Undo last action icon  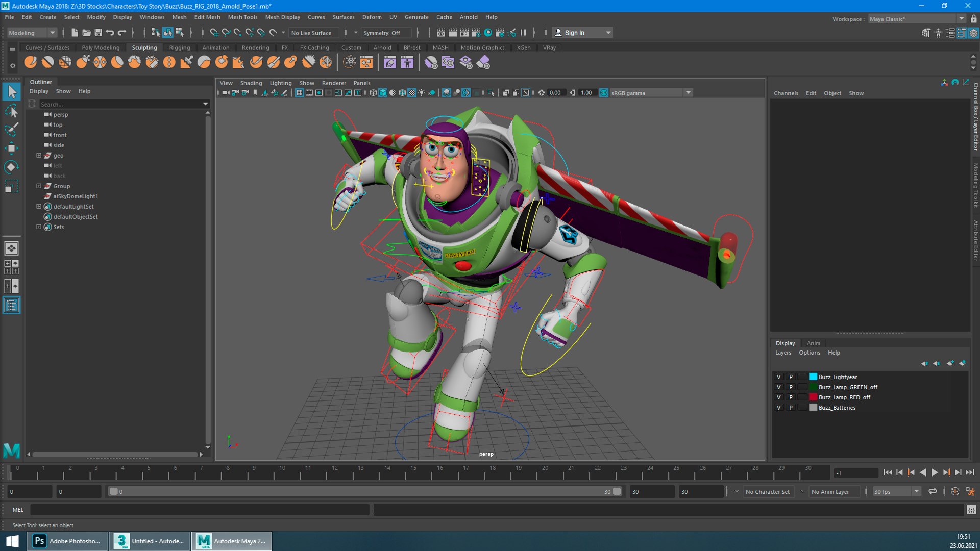(110, 33)
